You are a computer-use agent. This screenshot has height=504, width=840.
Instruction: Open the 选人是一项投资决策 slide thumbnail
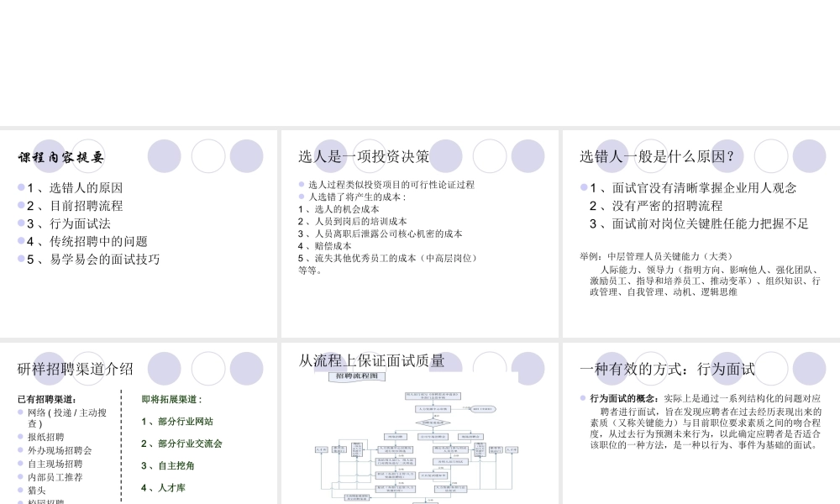pyautogui.click(x=419, y=234)
